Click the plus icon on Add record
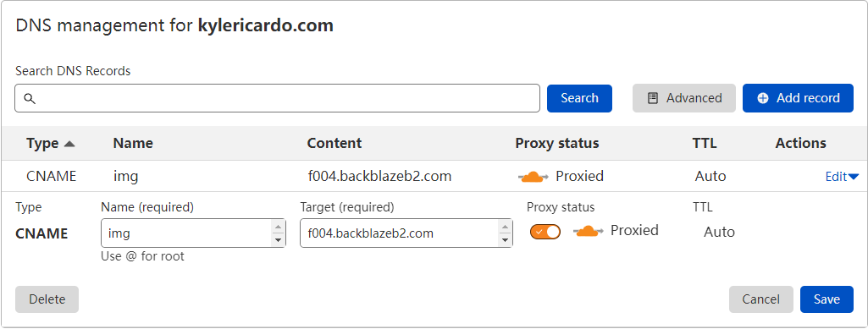Image resolution: width=868 pixels, height=329 pixels. 763,98
